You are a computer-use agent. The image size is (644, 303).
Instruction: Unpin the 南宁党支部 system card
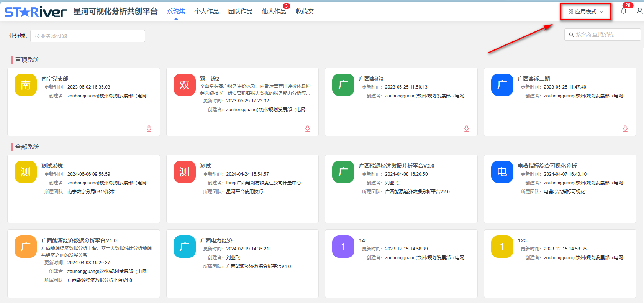[149, 129]
